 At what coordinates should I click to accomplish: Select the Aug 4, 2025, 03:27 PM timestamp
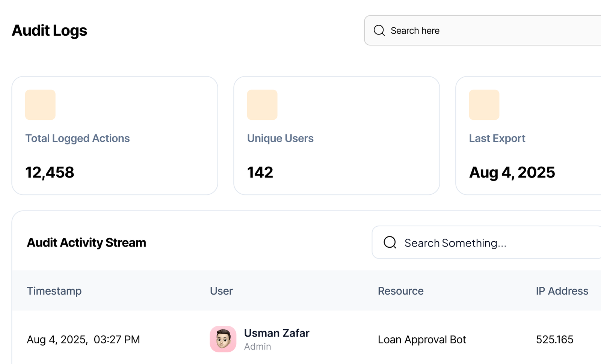click(83, 340)
